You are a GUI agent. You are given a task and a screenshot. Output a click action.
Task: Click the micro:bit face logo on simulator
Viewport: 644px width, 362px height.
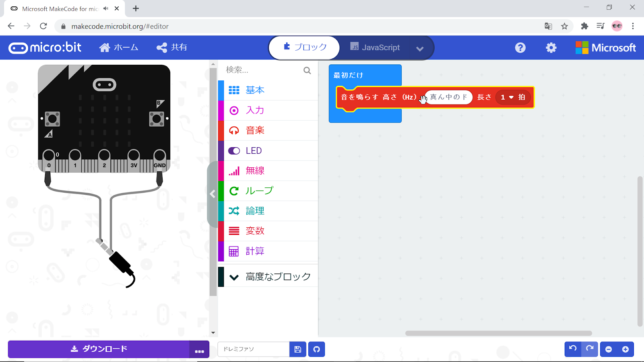tap(104, 84)
